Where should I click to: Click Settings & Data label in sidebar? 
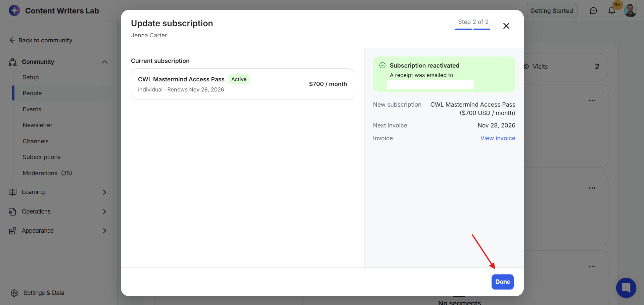coord(44,293)
